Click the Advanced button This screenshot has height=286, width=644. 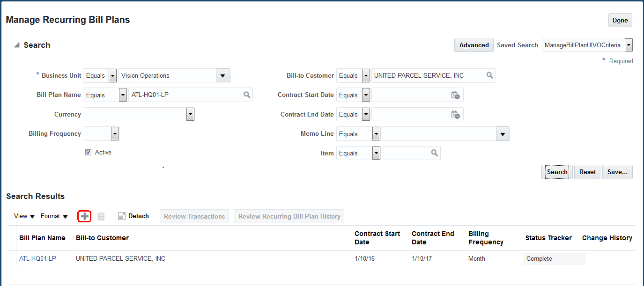pos(474,45)
